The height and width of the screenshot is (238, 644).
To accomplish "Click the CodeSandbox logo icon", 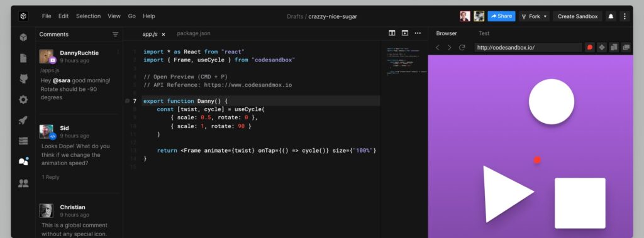I will point(23,16).
